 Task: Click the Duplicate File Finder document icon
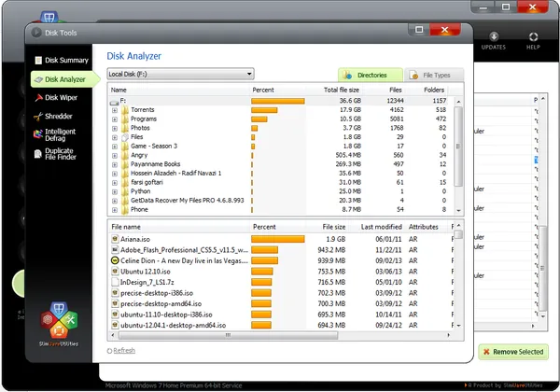point(38,154)
